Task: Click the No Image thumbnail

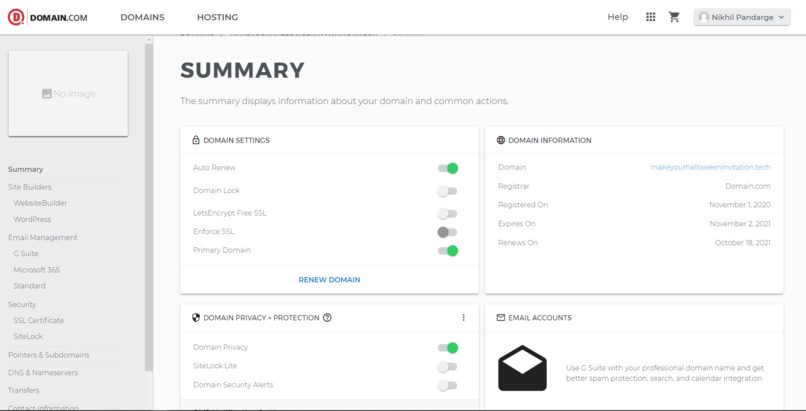Action: point(68,94)
